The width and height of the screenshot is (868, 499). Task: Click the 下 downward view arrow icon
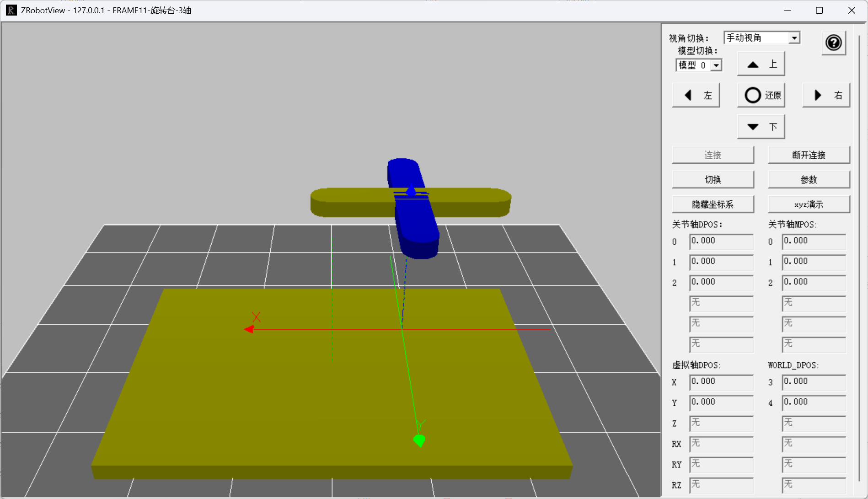(761, 126)
